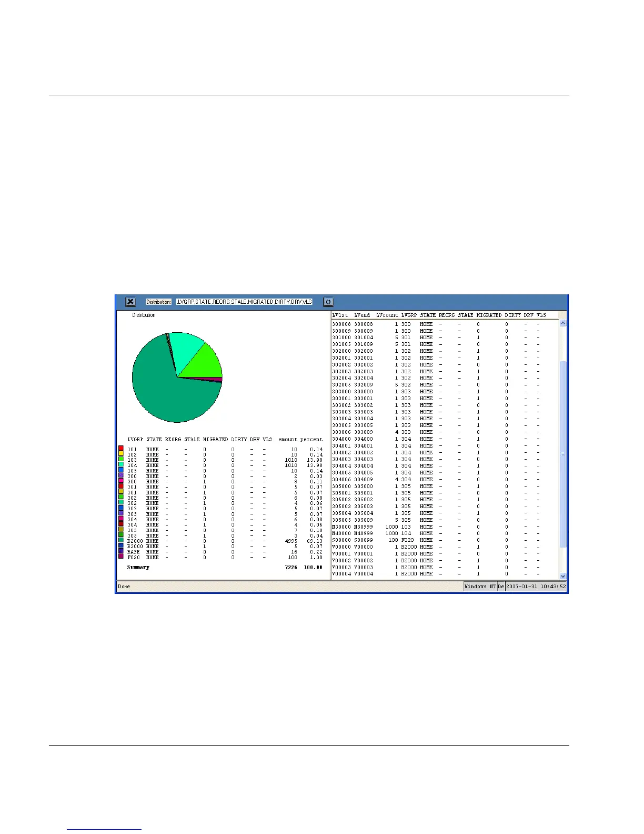Click the 'N30000' row in the LV table
644x834 pixels.
[437, 527]
